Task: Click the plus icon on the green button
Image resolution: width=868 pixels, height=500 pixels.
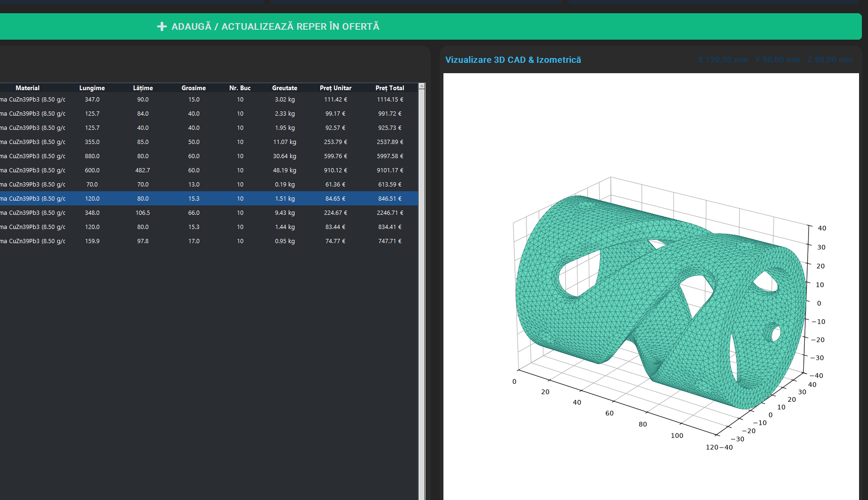Action: pyautogui.click(x=162, y=26)
